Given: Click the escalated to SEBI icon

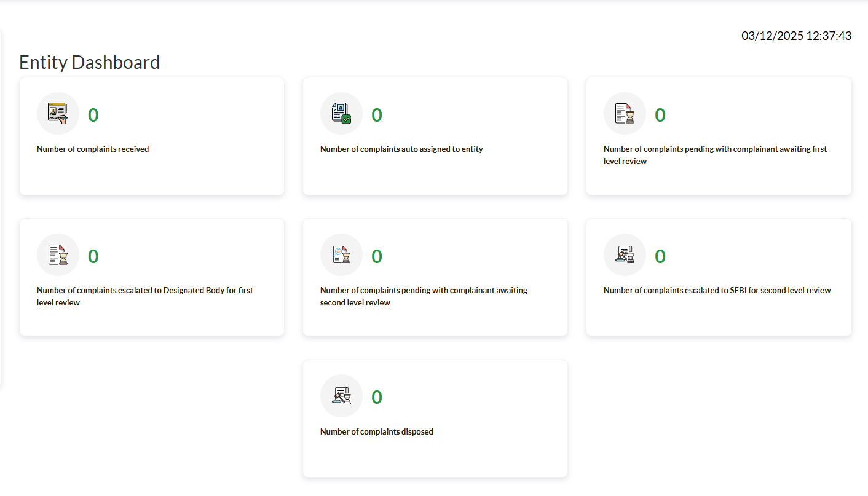Looking at the screenshot, I should [625, 254].
